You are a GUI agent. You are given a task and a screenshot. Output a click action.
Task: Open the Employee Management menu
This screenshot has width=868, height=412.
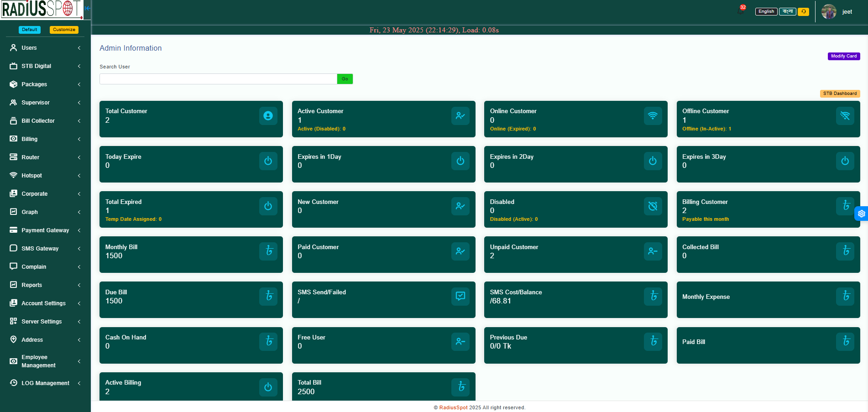click(x=45, y=361)
